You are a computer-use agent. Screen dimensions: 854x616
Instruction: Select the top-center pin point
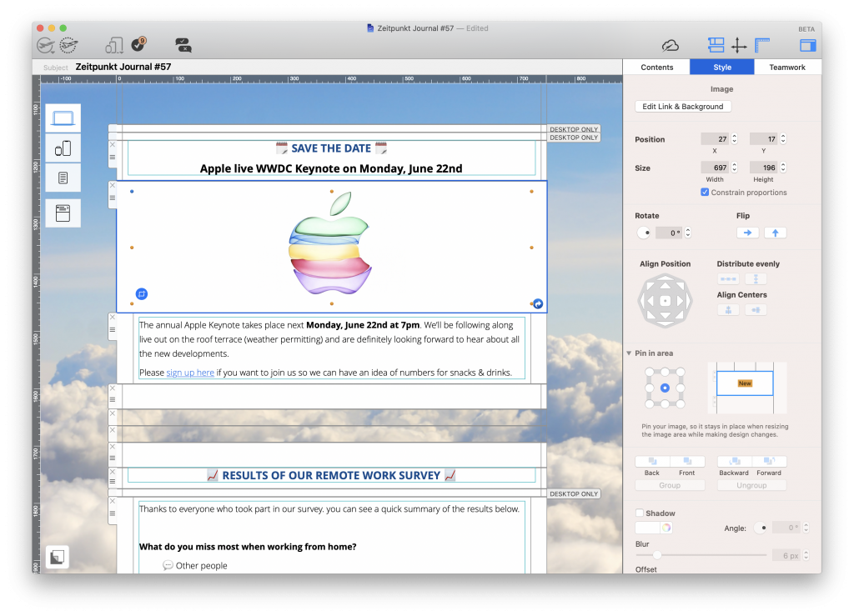[665, 373]
